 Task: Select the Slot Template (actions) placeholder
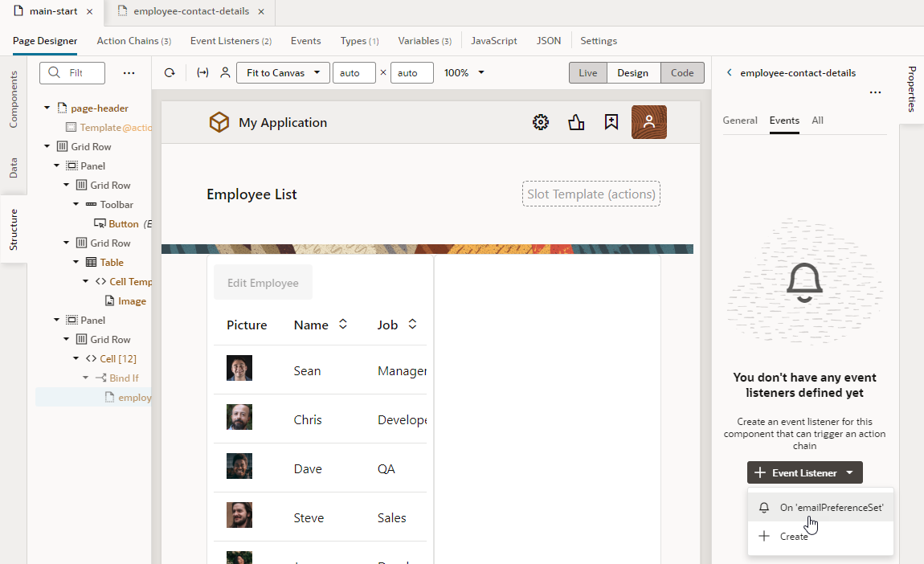(591, 194)
